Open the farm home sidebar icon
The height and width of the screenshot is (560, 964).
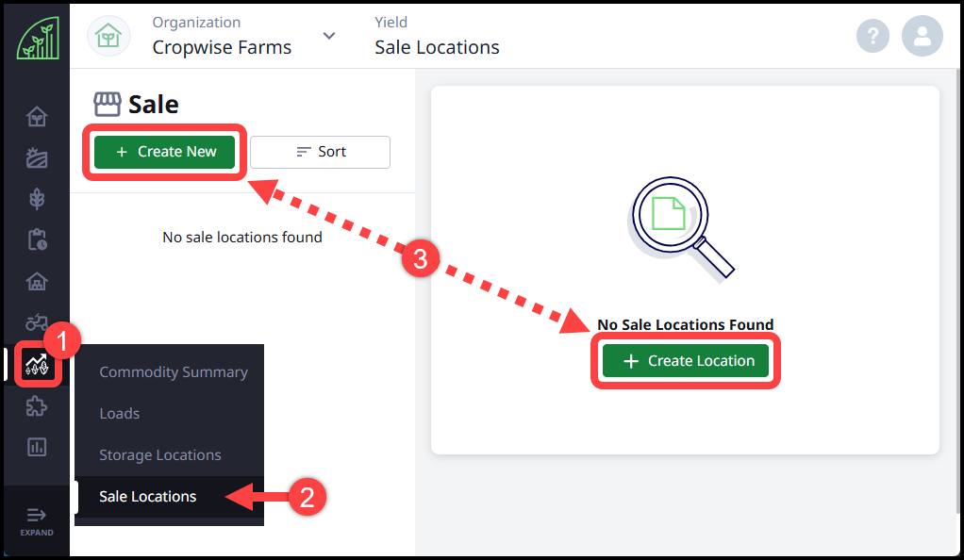(37, 116)
